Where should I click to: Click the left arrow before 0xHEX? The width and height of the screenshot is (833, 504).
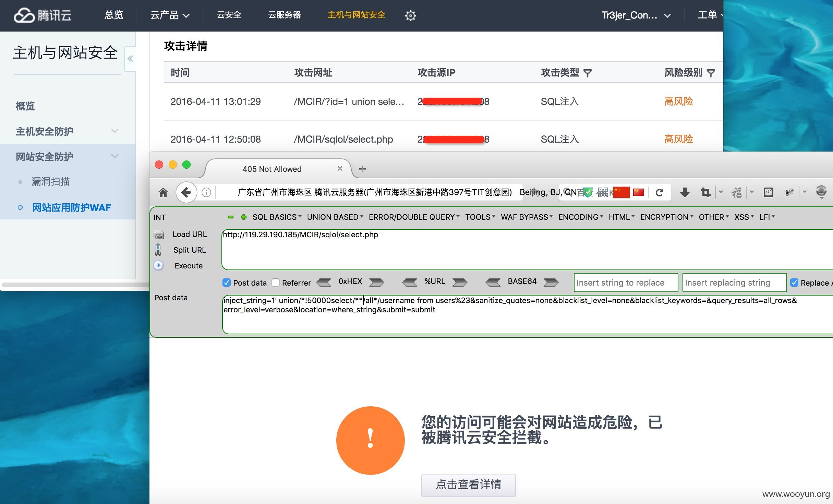click(324, 282)
